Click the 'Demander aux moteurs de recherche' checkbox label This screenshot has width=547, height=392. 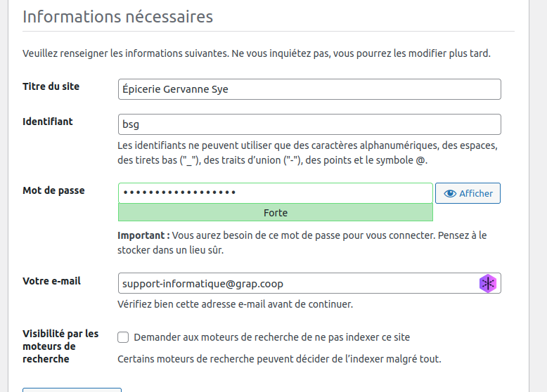(x=272, y=337)
